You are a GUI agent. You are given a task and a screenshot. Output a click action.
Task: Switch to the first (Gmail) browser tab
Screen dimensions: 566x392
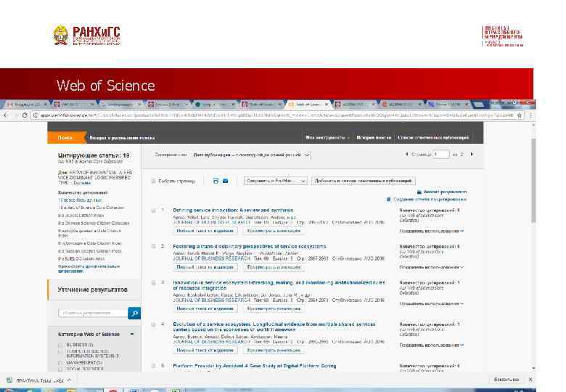[26, 105]
